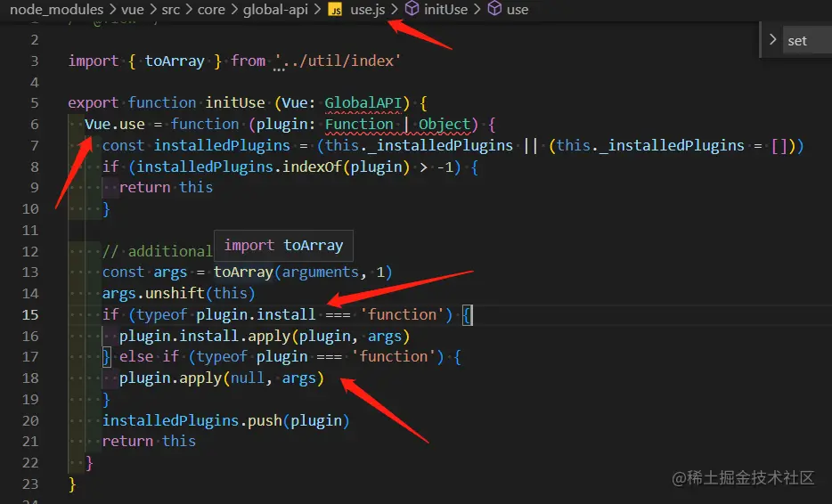832x504 pixels.
Task: Click line number 20 in the gutter
Action: (30, 420)
